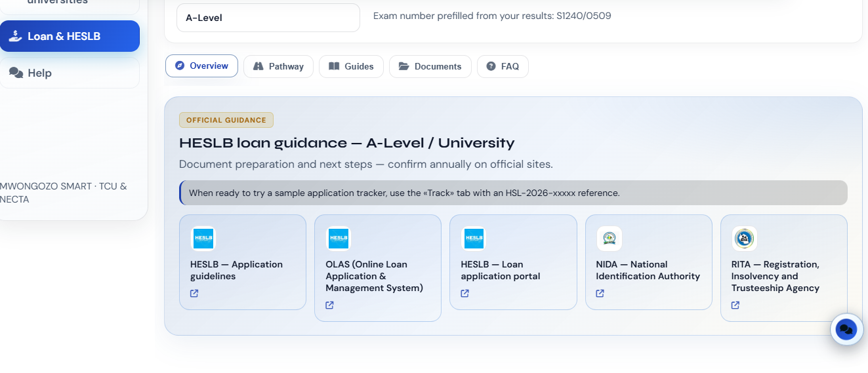Screen dimensions: 868x373
Task: Click the open book icon on Guides tab
Action: pos(334,66)
